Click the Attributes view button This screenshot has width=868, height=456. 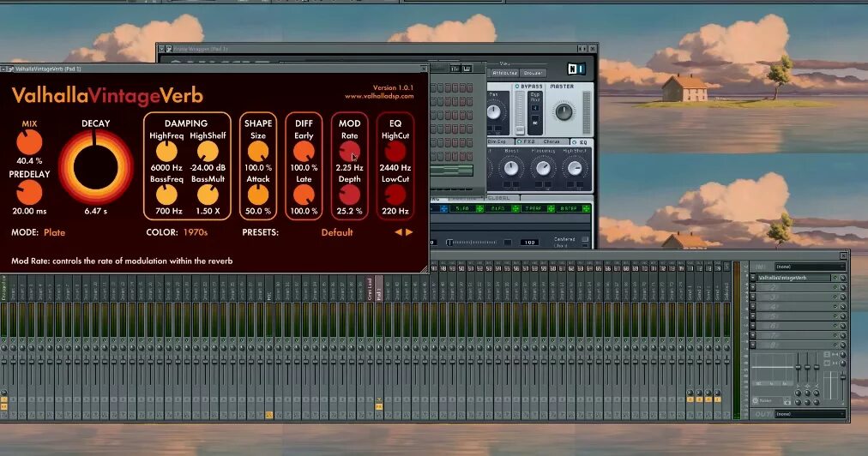[504, 73]
